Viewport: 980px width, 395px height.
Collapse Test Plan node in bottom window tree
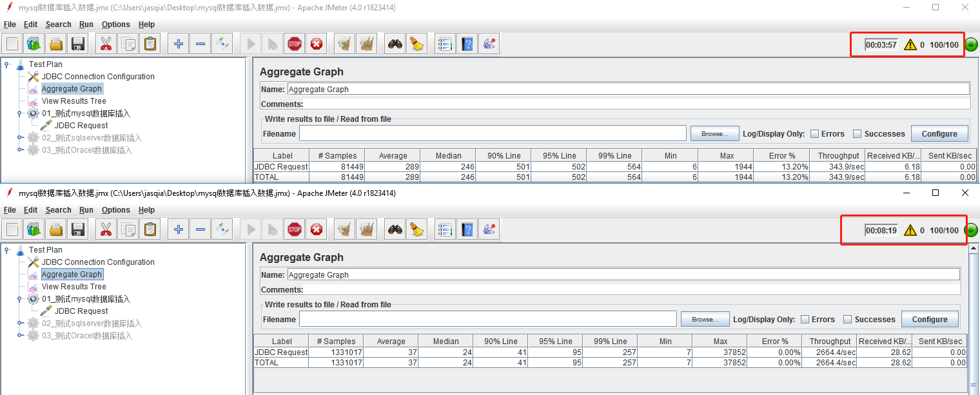tap(7, 250)
